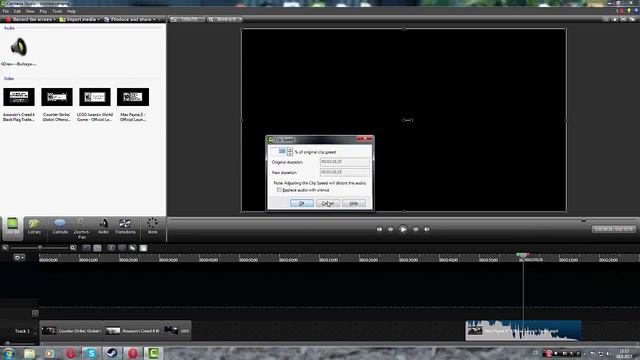Expand Produce and share dropdown arrow
Screen dimensions: 640x360
[154, 19]
